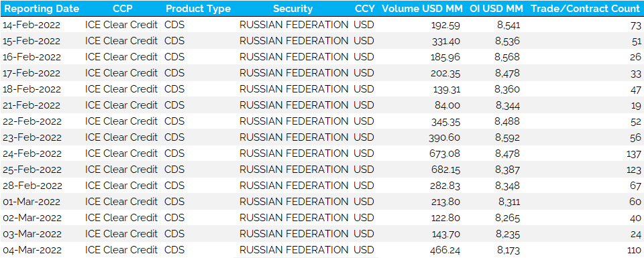This screenshot has height=258, width=644.
Task: Select the 01-Mar-2022 date cell
Action: (x=32, y=202)
